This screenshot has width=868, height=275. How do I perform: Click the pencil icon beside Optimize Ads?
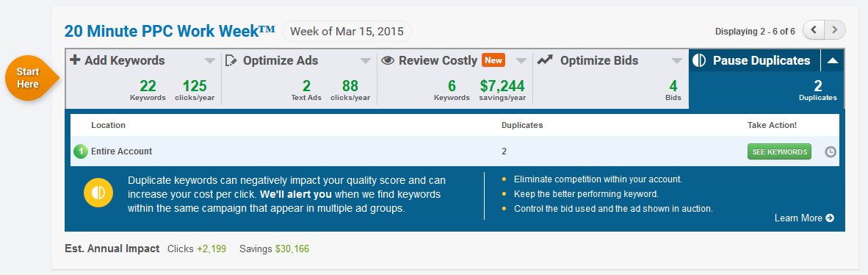[x=231, y=60]
